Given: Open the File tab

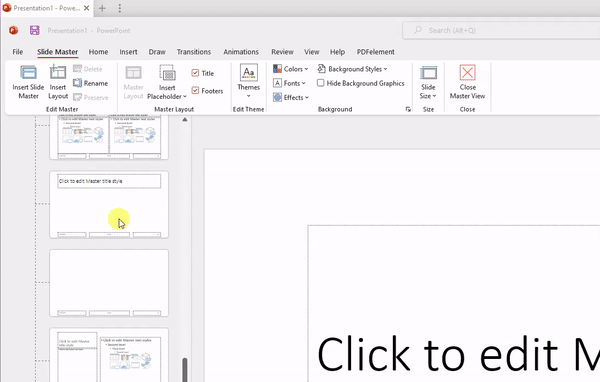Looking at the screenshot, I should pyautogui.click(x=18, y=52).
